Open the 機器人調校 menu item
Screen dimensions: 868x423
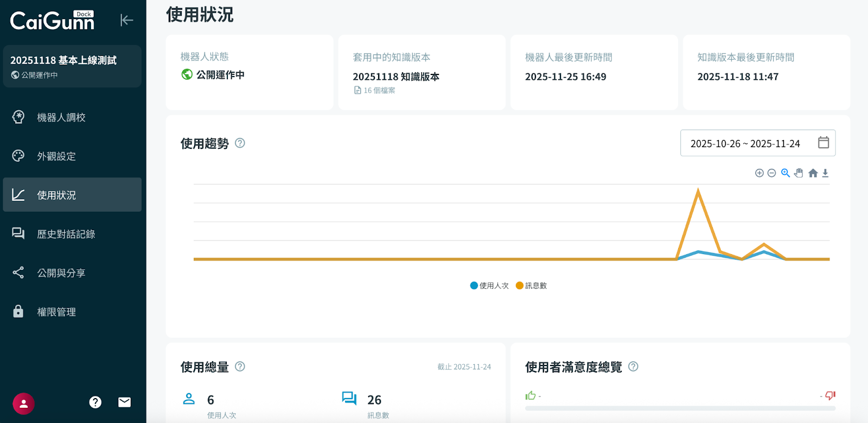point(61,117)
